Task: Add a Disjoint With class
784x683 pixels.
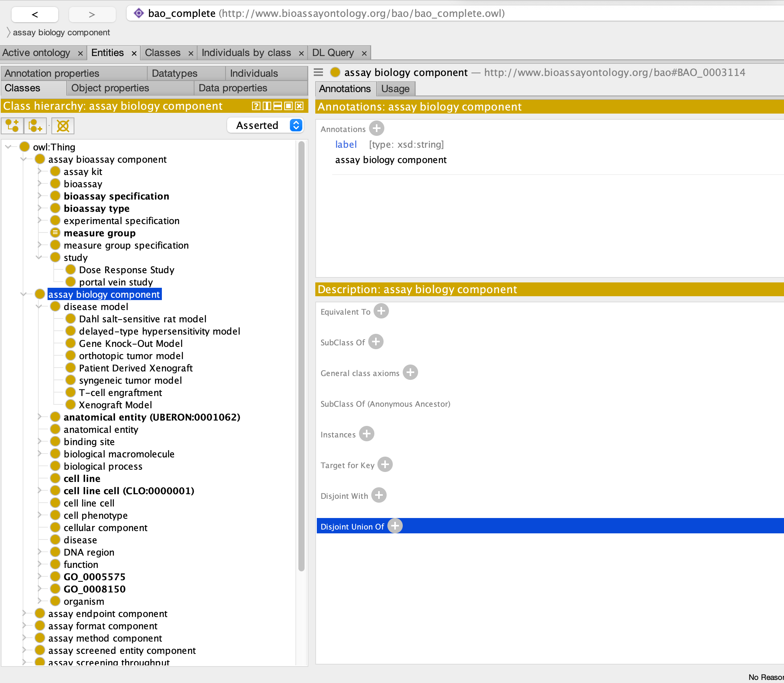Action: tap(379, 495)
